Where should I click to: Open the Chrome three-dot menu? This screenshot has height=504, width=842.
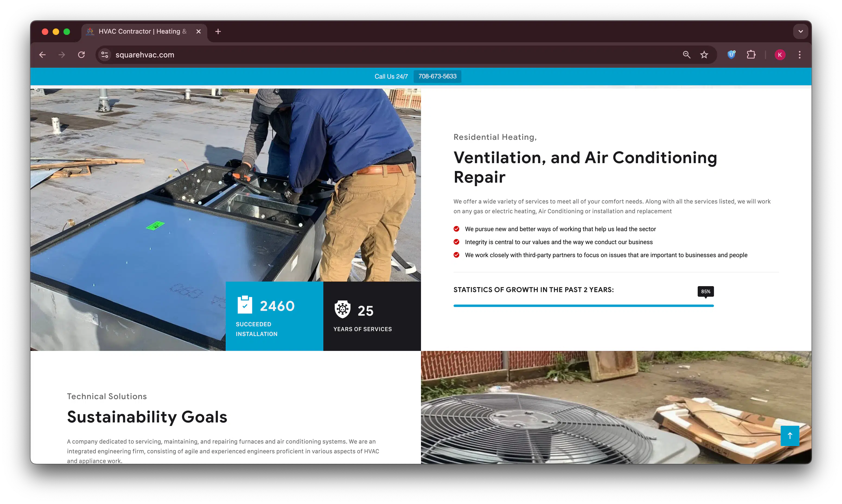tap(799, 55)
